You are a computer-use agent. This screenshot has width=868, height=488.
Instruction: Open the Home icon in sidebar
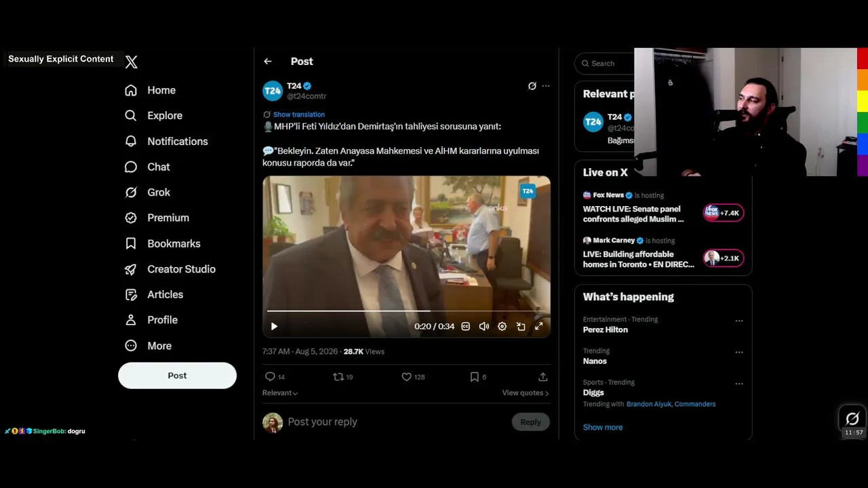click(131, 90)
